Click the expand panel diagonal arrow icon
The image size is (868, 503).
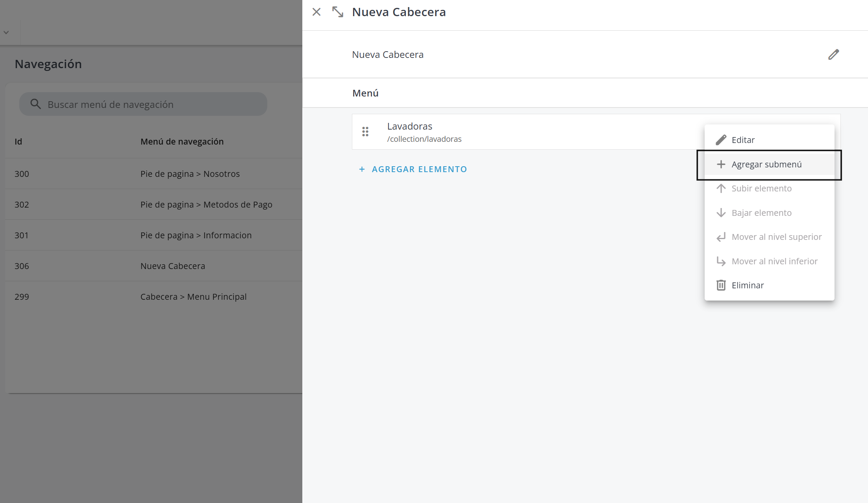click(x=337, y=12)
